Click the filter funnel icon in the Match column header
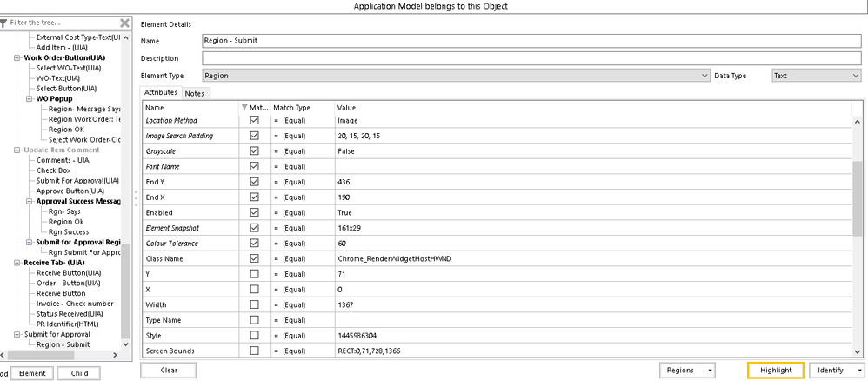This screenshot has width=868, height=381. [244, 108]
